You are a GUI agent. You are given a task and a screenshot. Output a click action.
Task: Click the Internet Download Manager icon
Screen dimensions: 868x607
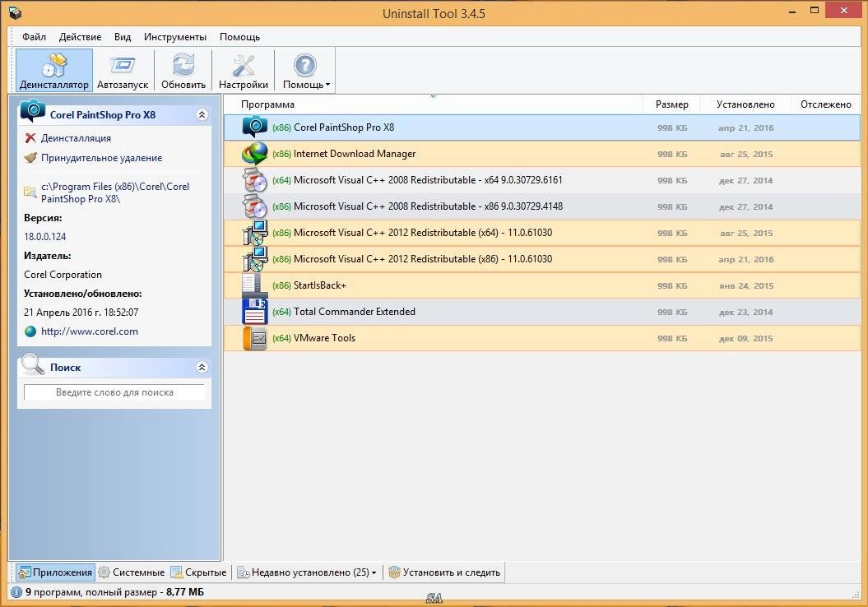pos(255,154)
